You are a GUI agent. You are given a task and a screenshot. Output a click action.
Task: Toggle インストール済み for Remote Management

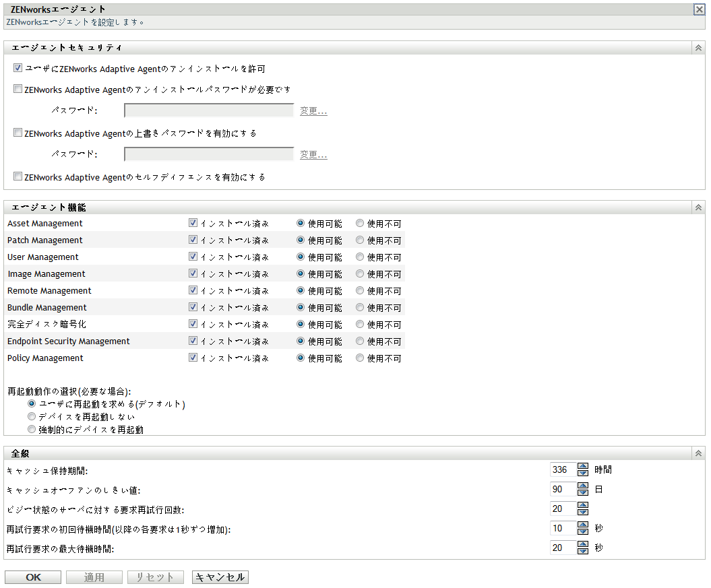193,290
